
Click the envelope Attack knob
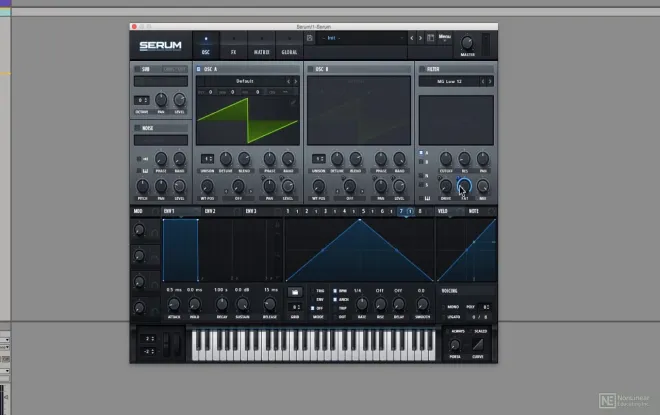(174, 304)
